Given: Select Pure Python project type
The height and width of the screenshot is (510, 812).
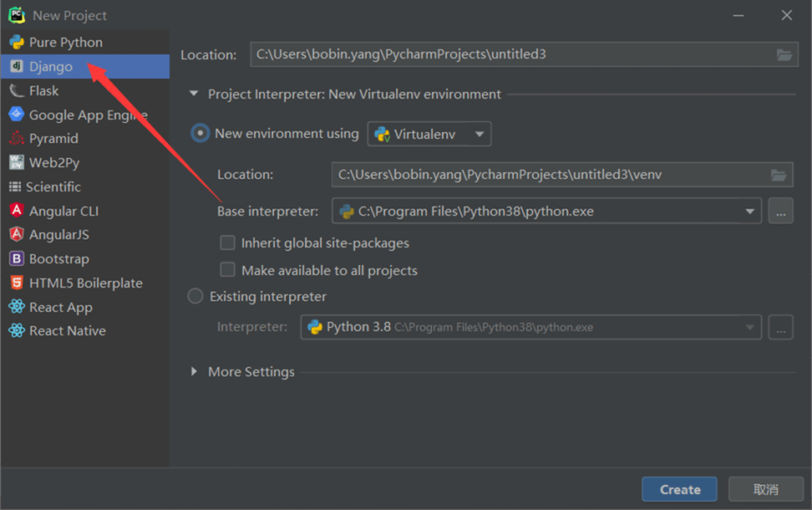Looking at the screenshot, I should [x=65, y=43].
